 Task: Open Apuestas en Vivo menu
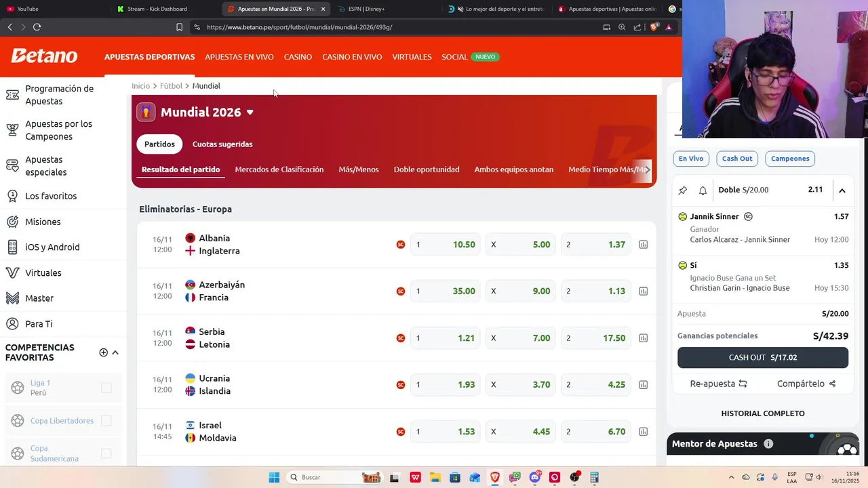pos(239,57)
